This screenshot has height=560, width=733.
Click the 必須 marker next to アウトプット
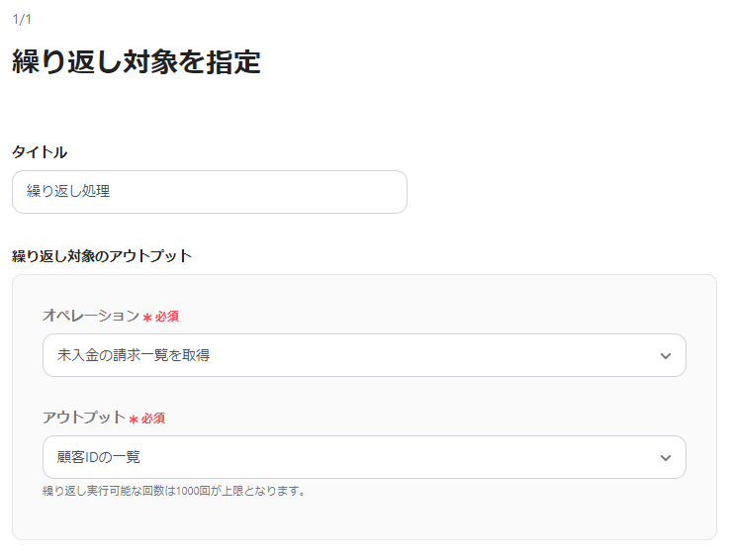pos(153,419)
